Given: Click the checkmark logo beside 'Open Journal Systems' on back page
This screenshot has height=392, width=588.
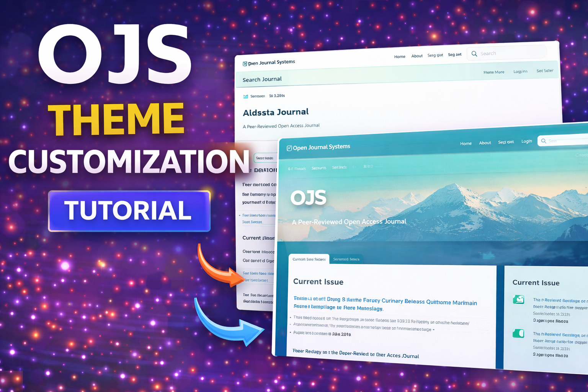Looking at the screenshot, I should (245, 62).
